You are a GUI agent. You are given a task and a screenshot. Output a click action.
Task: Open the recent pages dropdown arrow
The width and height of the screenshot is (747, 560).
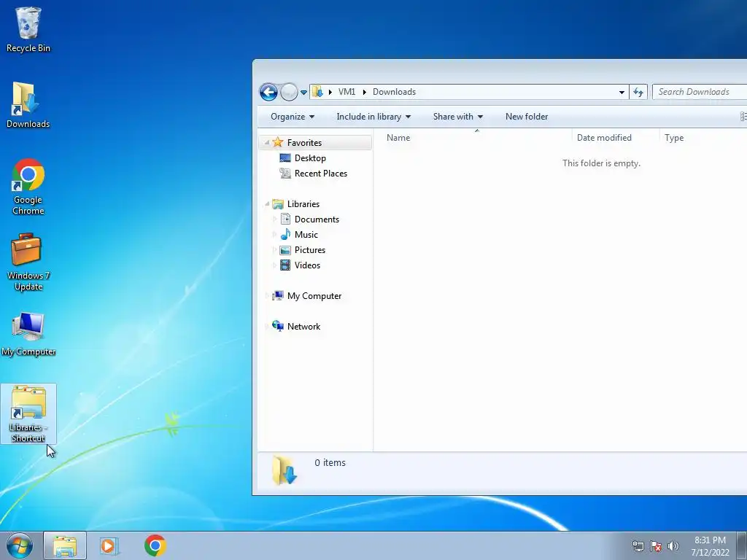click(x=303, y=93)
